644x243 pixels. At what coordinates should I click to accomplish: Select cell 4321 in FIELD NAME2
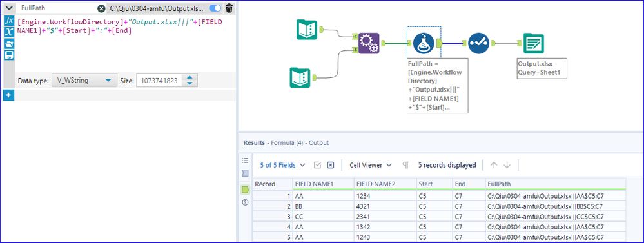[385, 206]
